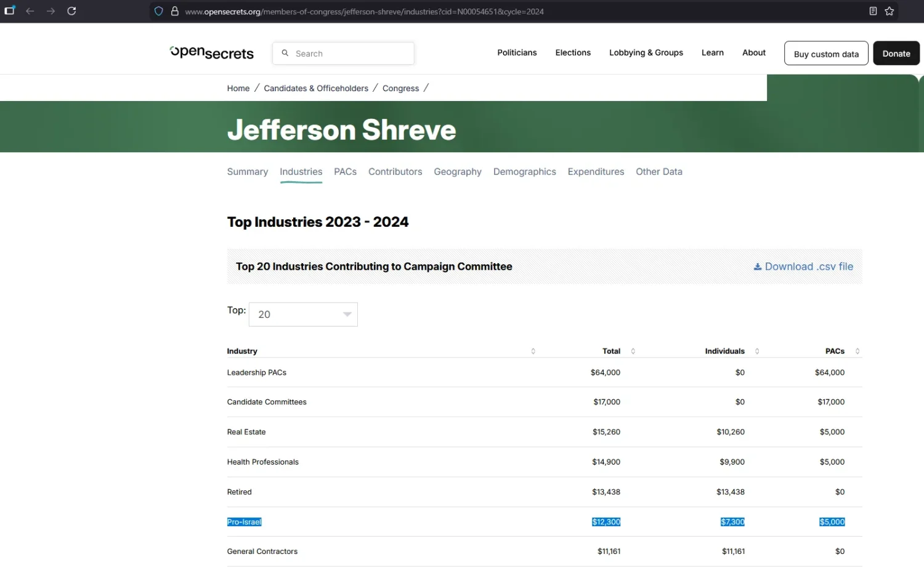The height and width of the screenshot is (573, 924).
Task: Click the Buy custom data button
Action: coord(826,54)
